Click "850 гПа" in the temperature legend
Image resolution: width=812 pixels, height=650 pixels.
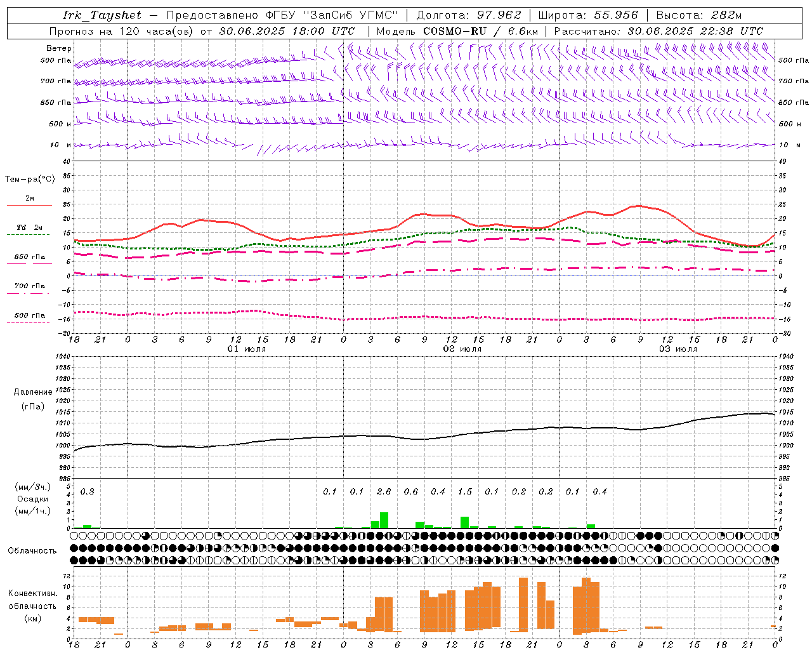coord(30,257)
